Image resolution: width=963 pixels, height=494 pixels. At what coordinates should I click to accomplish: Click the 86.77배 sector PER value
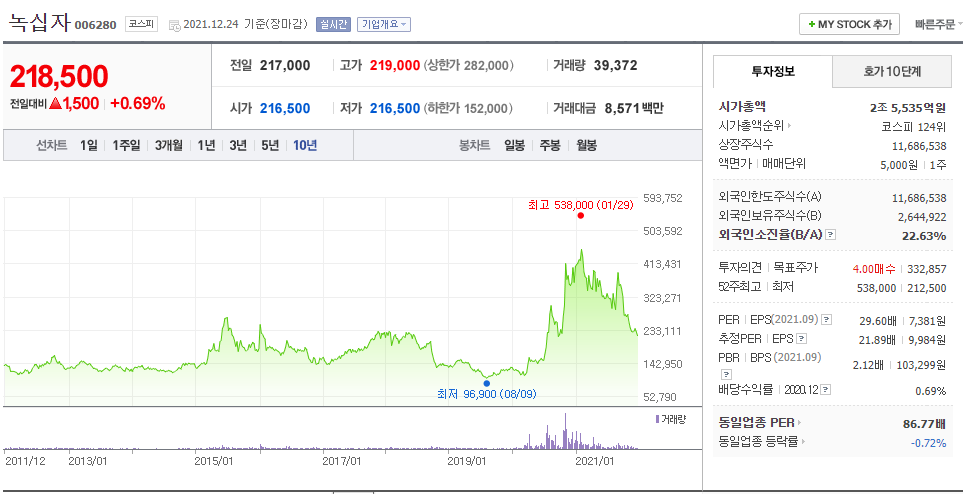click(x=924, y=423)
